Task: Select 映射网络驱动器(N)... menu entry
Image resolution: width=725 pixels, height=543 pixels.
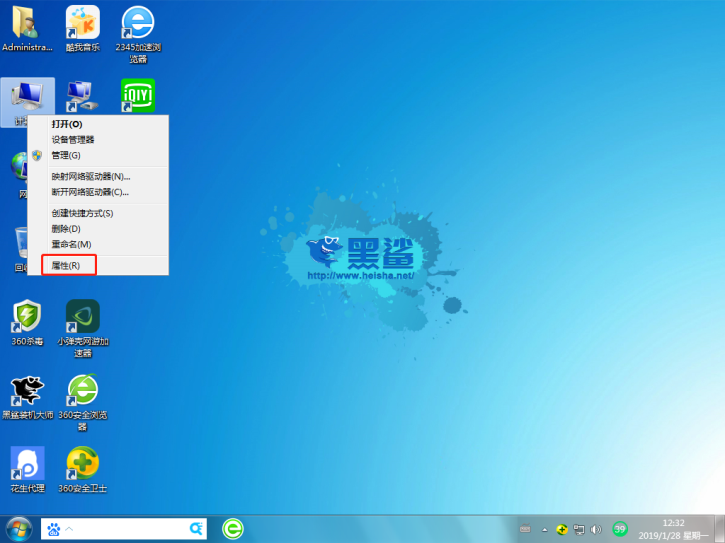Action: [91, 177]
